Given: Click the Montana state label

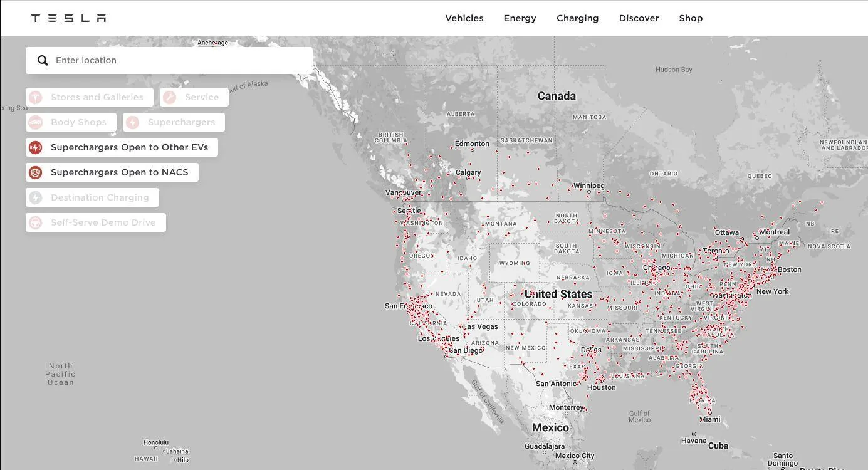Looking at the screenshot, I should (501, 224).
